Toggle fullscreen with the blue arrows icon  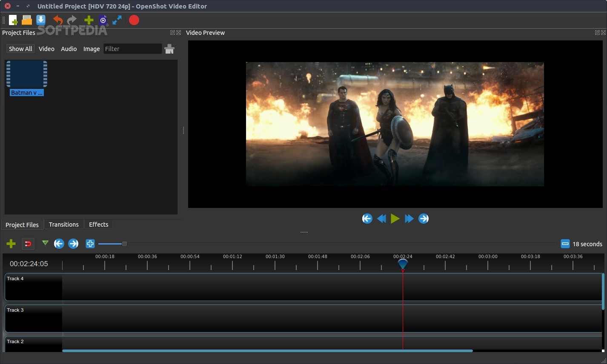point(117,20)
